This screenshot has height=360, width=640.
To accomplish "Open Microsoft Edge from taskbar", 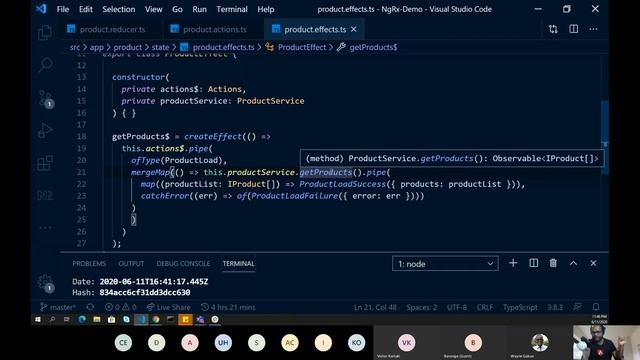I will click(x=82, y=320).
